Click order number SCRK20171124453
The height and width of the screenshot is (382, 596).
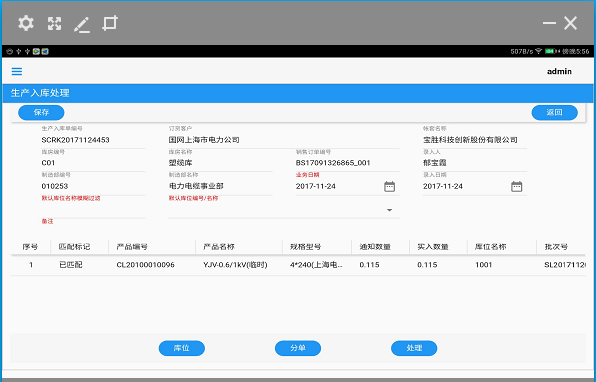[75, 140]
